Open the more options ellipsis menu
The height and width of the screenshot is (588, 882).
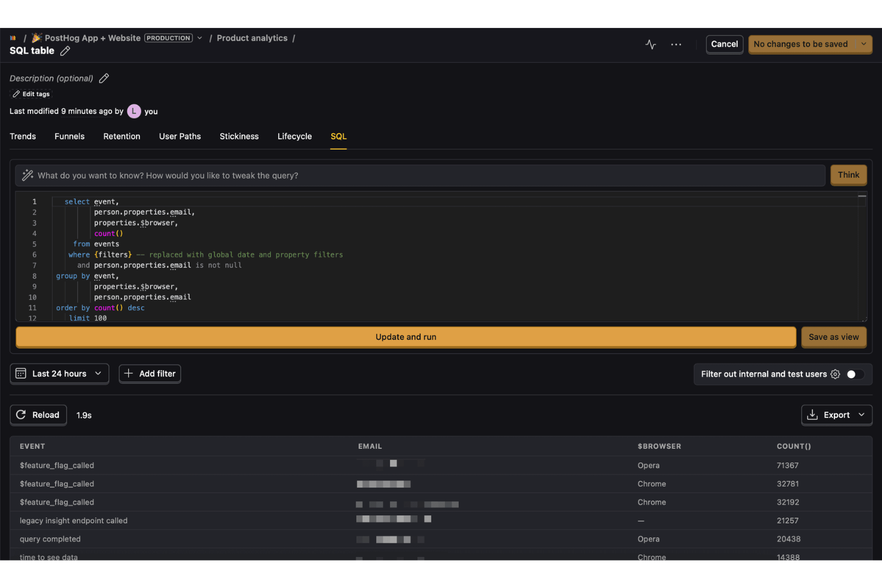676,44
